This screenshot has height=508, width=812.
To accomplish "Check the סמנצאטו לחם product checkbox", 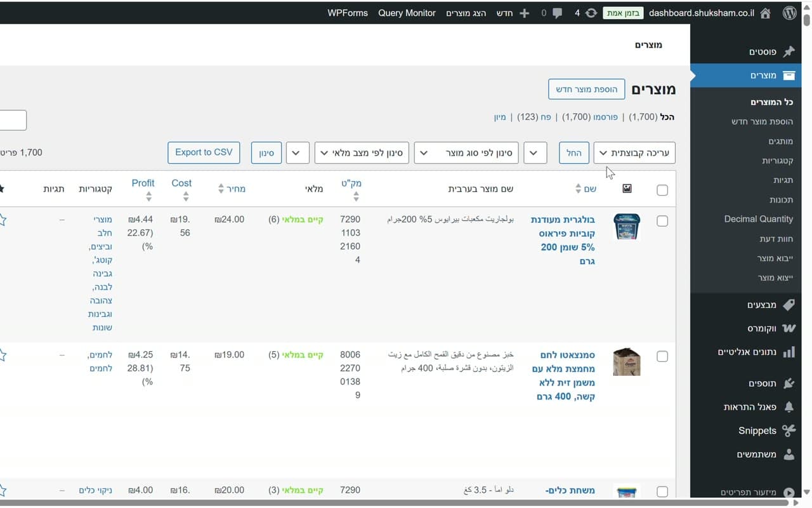I will coord(662,356).
